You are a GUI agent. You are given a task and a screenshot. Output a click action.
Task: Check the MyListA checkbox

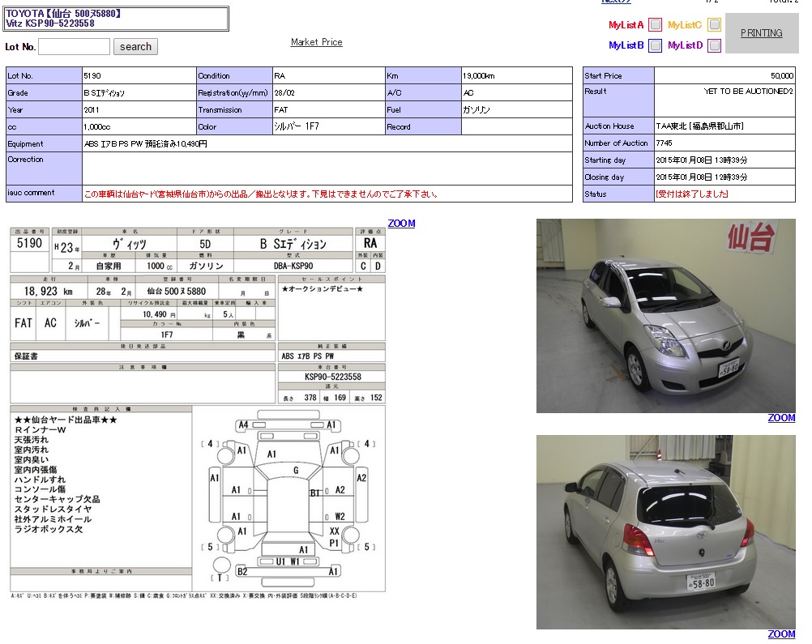(x=655, y=25)
